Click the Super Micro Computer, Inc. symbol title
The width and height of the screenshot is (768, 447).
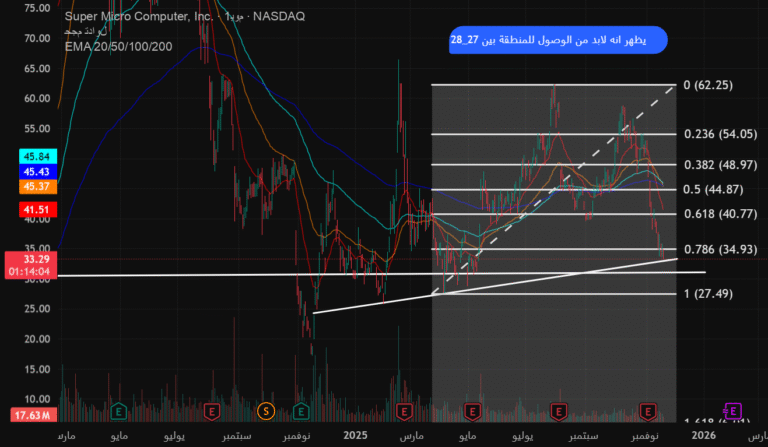tap(139, 17)
